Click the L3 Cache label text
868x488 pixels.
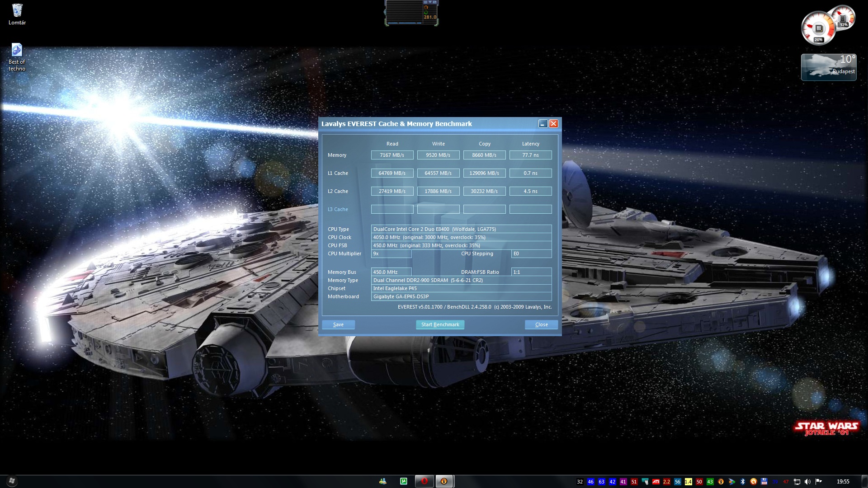338,209
